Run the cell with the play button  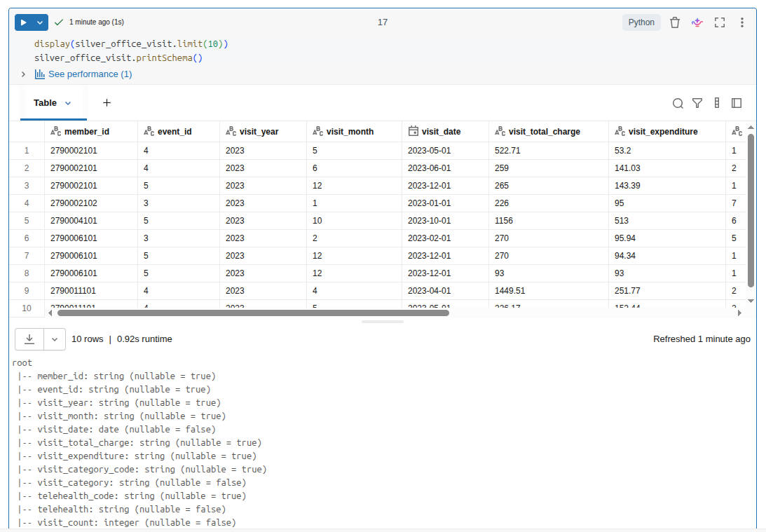(24, 22)
